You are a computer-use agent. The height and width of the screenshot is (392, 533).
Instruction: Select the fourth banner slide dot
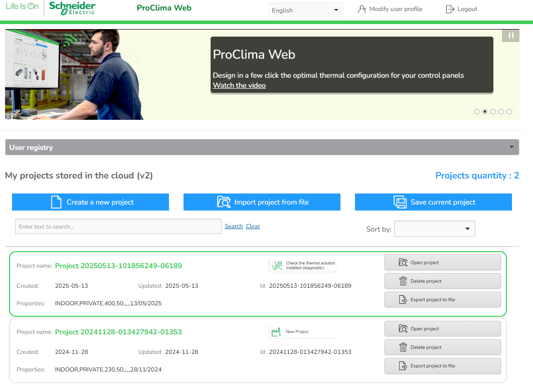coord(501,111)
